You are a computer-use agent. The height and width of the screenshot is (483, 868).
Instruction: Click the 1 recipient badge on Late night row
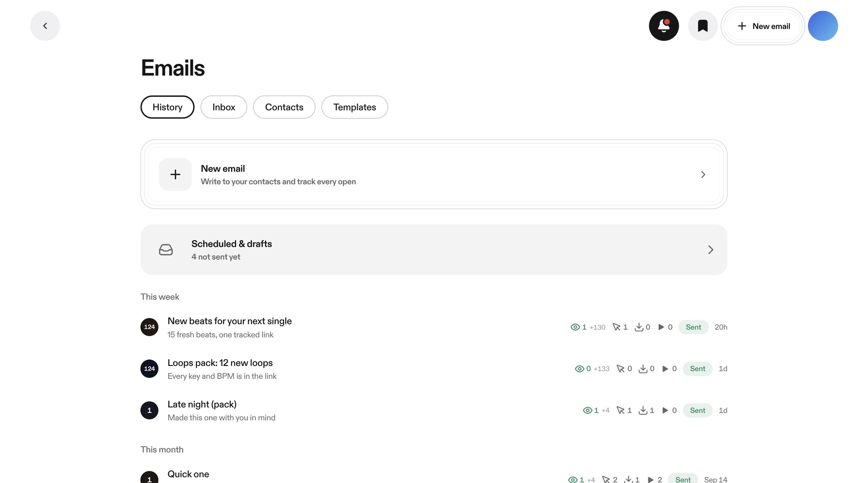coord(149,410)
